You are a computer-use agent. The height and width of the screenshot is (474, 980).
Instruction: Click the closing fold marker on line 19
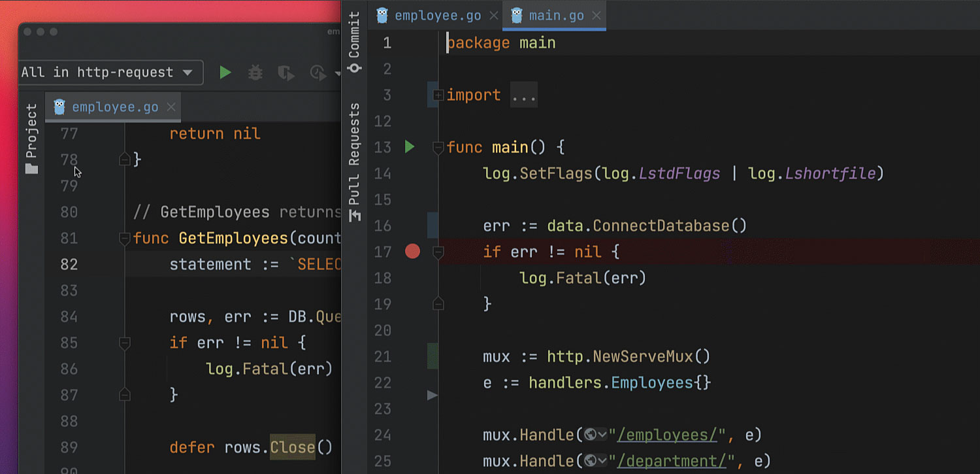[438, 303]
